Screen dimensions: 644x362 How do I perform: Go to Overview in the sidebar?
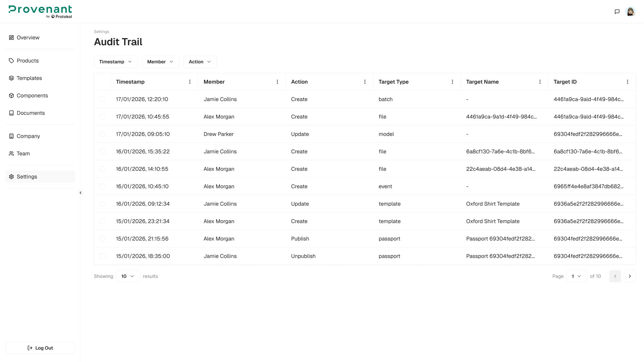click(40, 38)
